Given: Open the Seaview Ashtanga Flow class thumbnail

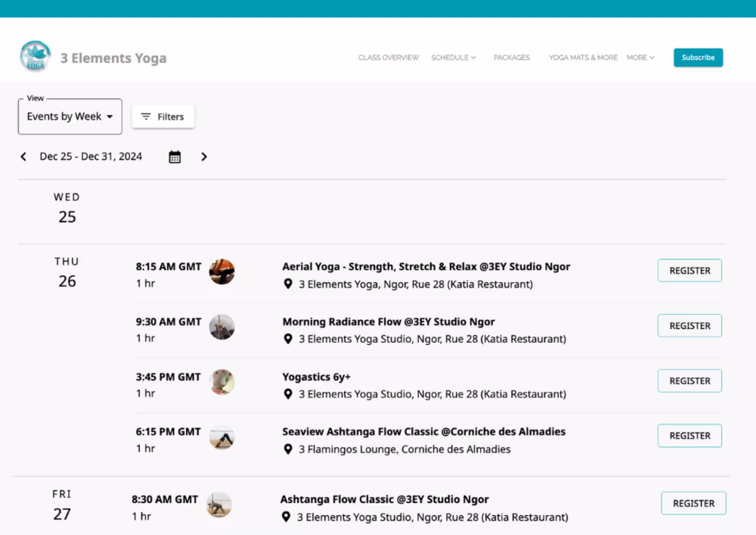Looking at the screenshot, I should tap(222, 437).
